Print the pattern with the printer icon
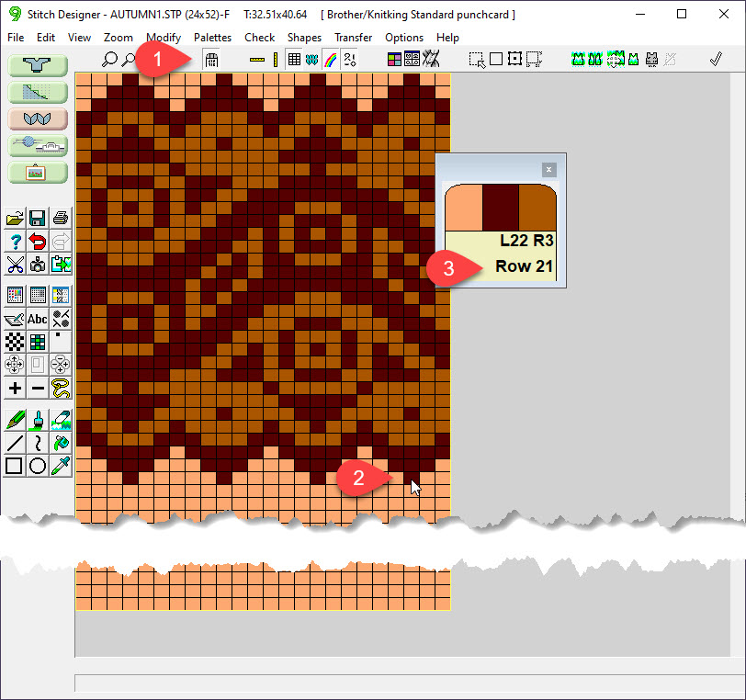Viewport: 746px width, 700px height. [61, 219]
